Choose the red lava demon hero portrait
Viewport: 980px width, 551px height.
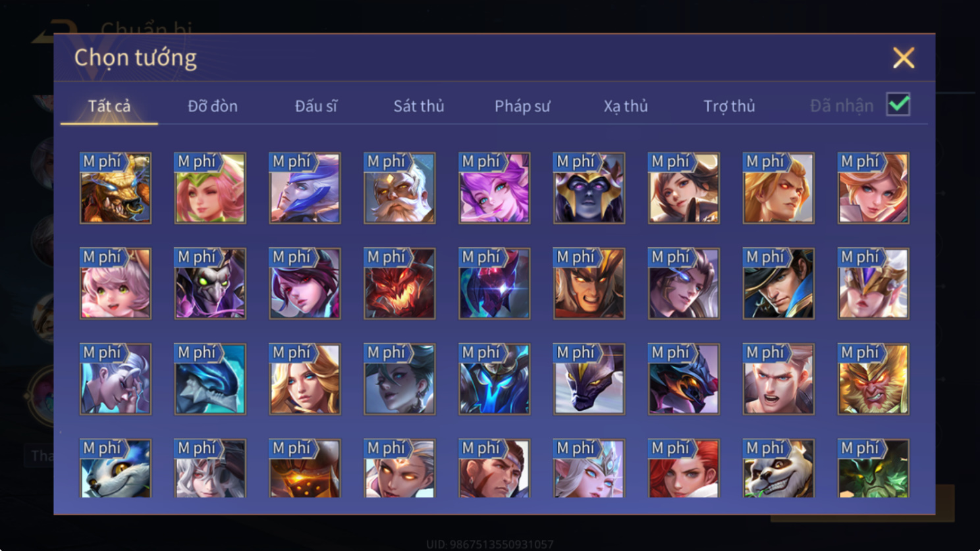coord(400,283)
